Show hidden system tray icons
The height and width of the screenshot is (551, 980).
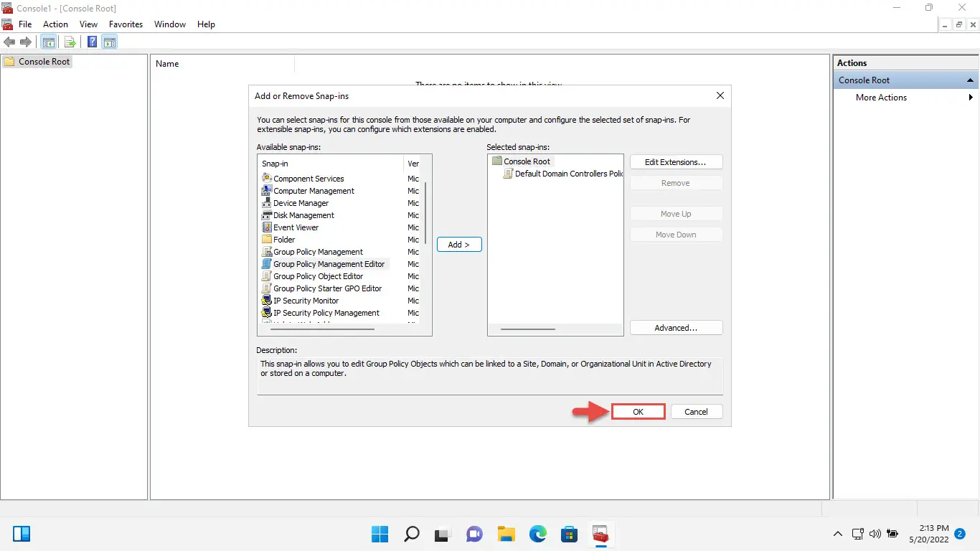tap(837, 534)
